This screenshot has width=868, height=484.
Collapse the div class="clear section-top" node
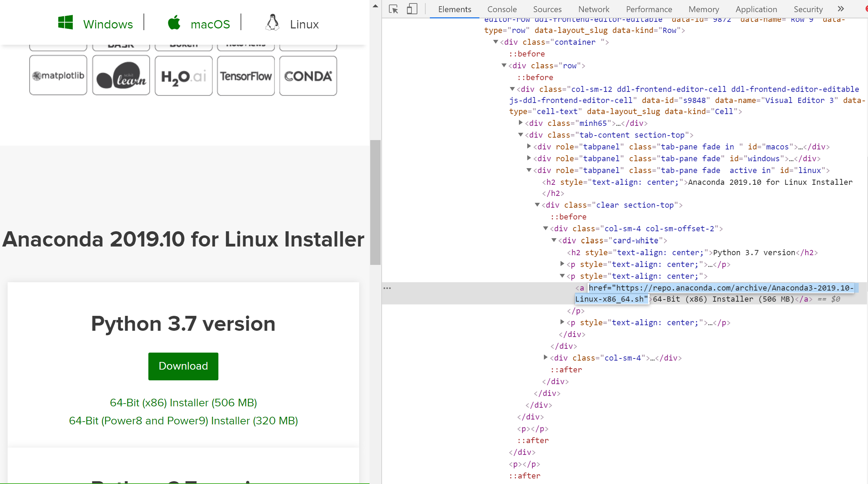pos(537,205)
